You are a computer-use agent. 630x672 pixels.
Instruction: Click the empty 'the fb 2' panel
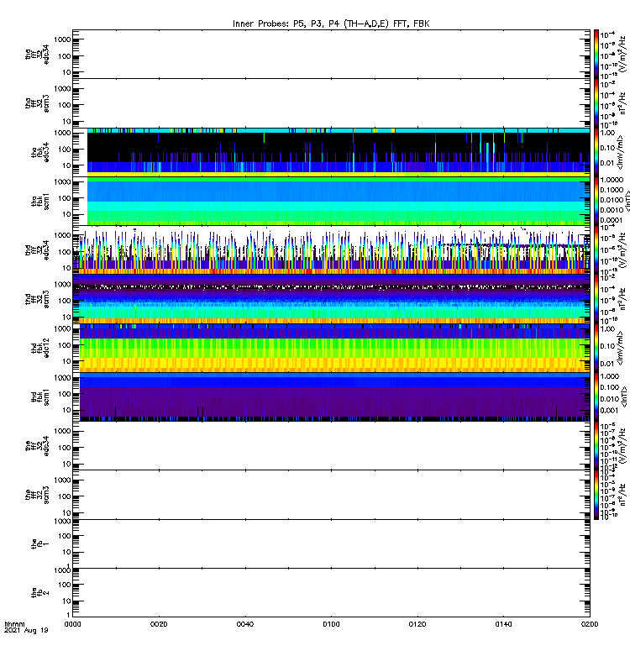point(331,593)
